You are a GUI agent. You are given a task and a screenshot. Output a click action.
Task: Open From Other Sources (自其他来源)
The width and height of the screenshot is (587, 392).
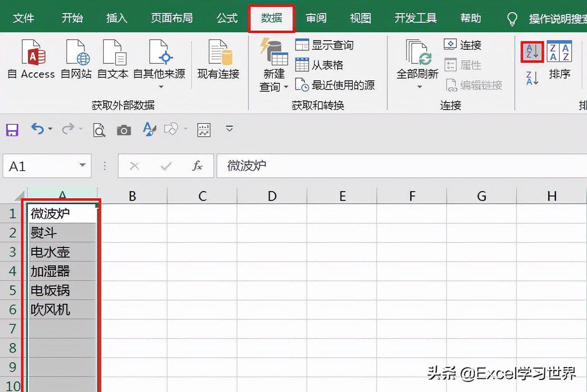click(159, 64)
